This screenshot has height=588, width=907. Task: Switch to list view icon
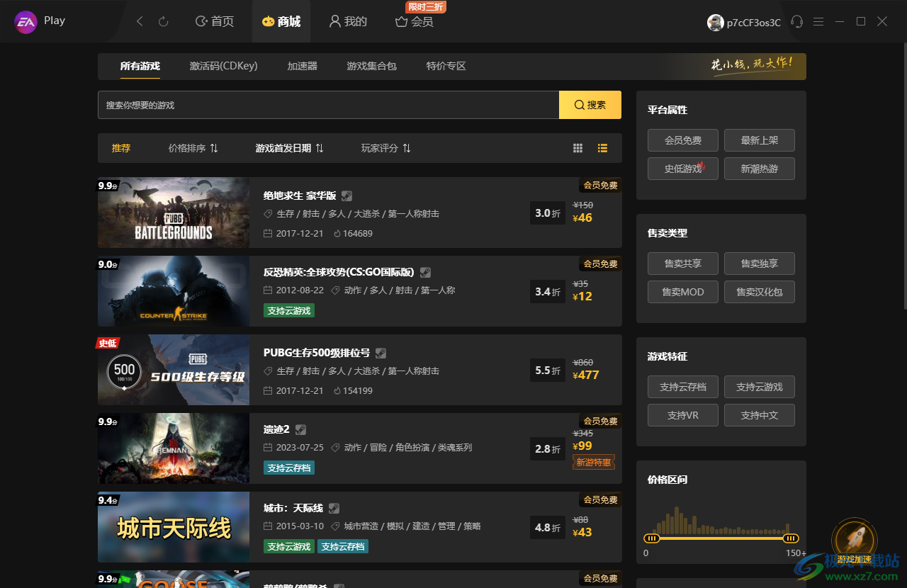tap(602, 148)
